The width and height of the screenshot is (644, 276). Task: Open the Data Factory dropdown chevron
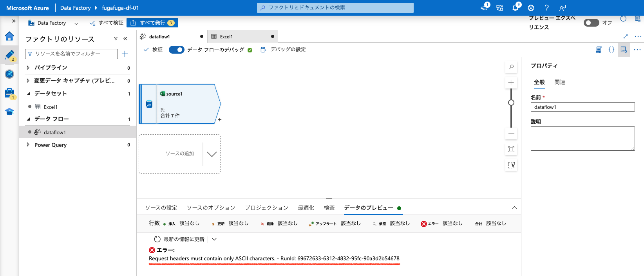pyautogui.click(x=76, y=23)
